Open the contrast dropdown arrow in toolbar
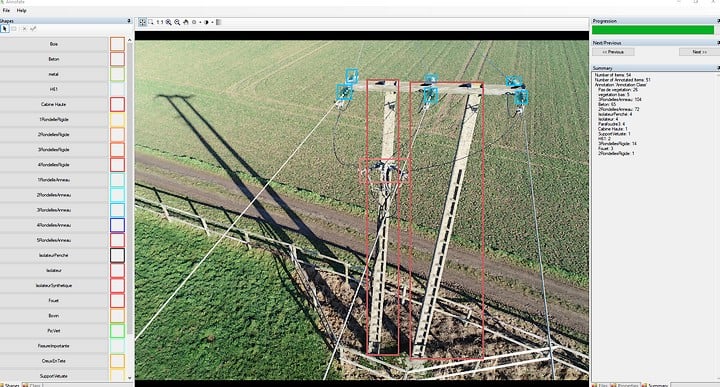The height and width of the screenshot is (387, 720). coord(213,22)
